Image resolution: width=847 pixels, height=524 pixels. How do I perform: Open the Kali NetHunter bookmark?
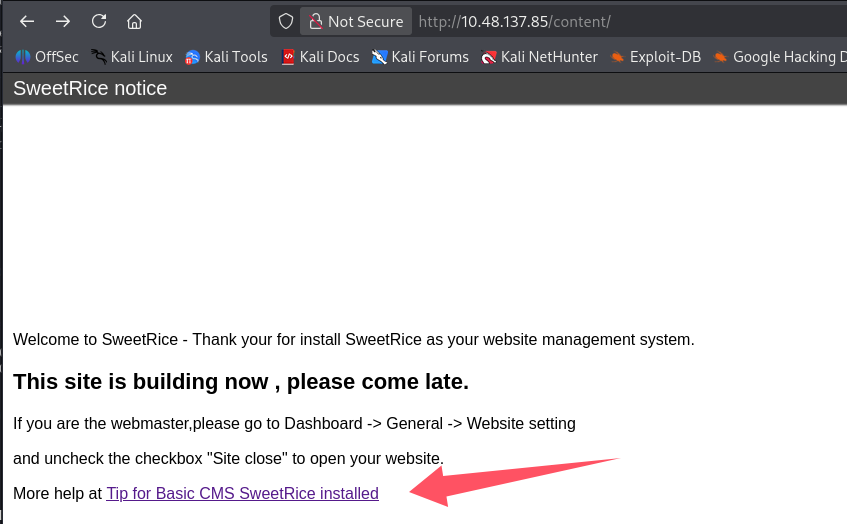coord(539,57)
